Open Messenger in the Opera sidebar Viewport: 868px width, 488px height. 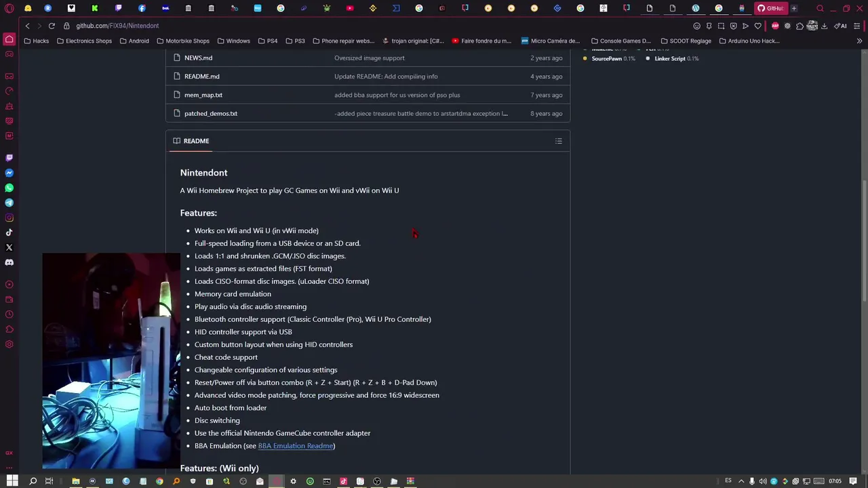[9, 173]
